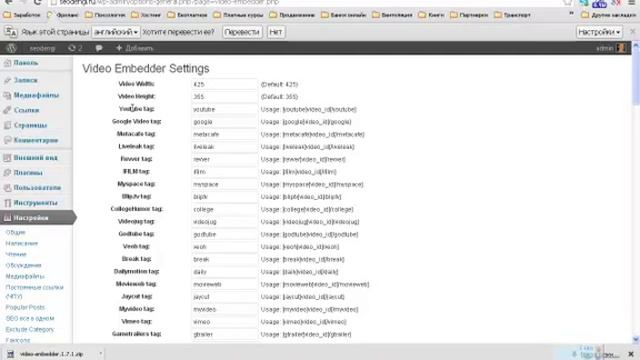Click the Комментарии bubble icon in the sidebar
The height and width of the screenshot is (360, 640).
coord(7,140)
